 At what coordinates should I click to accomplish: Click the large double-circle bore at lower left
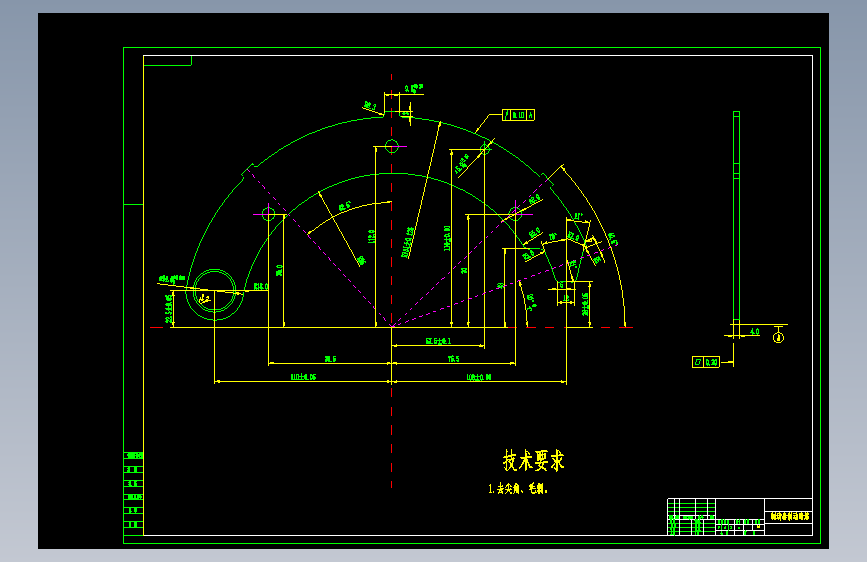215,291
